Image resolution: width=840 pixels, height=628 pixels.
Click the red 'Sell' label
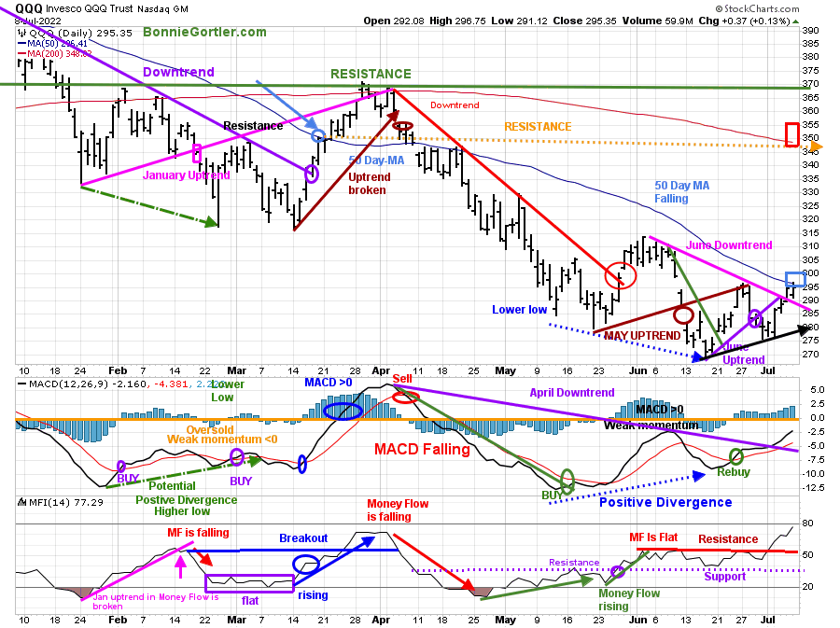(x=401, y=379)
